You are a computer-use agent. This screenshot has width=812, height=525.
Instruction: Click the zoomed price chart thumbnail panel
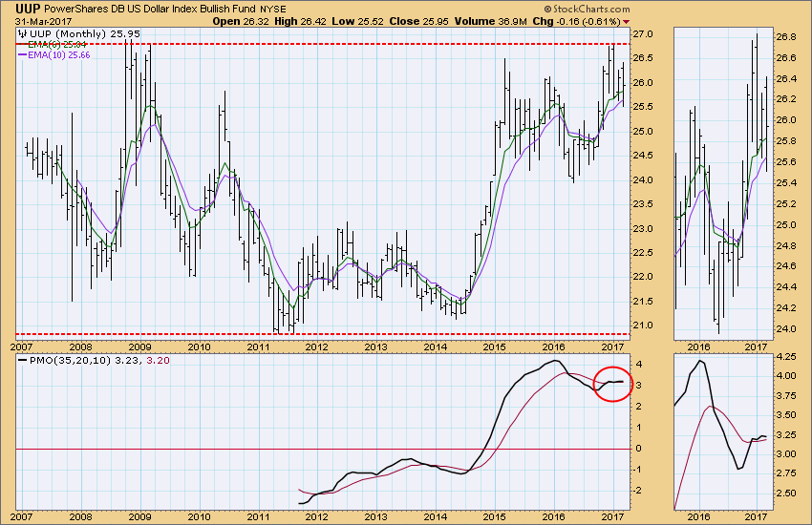(x=723, y=181)
